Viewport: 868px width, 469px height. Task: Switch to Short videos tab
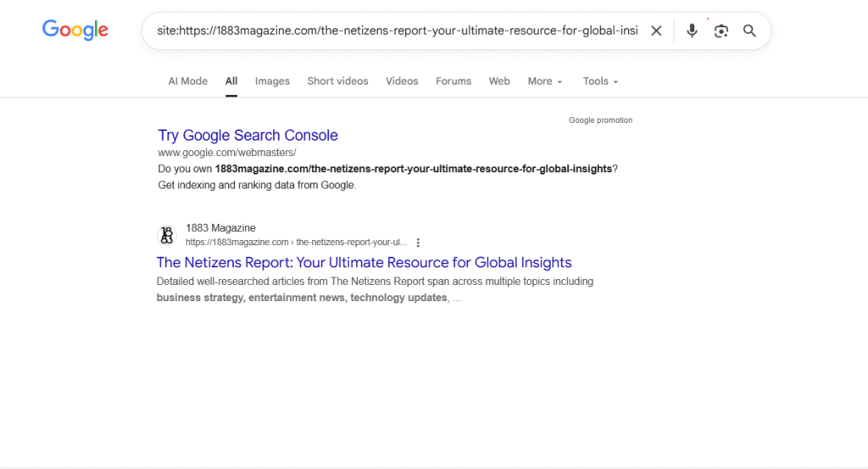coord(337,81)
